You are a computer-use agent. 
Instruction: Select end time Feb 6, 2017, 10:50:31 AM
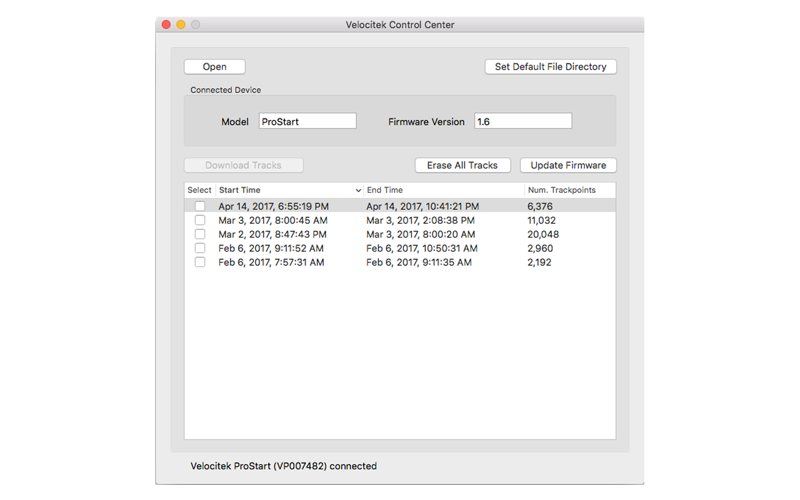(x=422, y=248)
